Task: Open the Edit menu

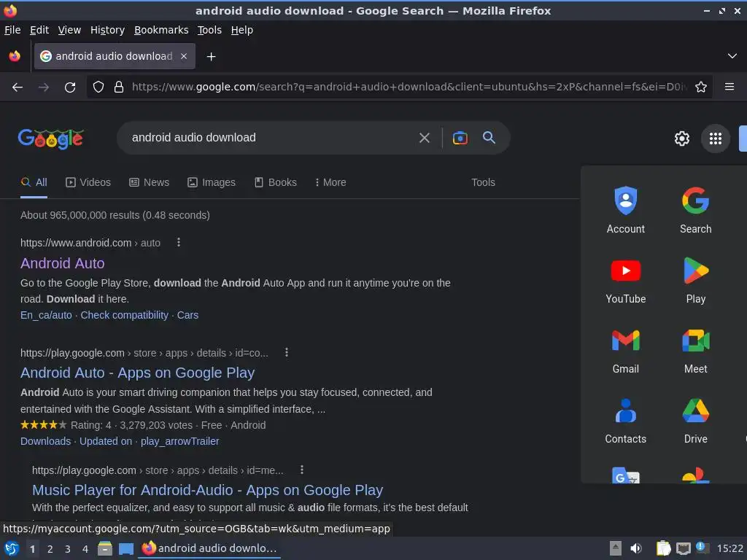Action: pos(39,30)
